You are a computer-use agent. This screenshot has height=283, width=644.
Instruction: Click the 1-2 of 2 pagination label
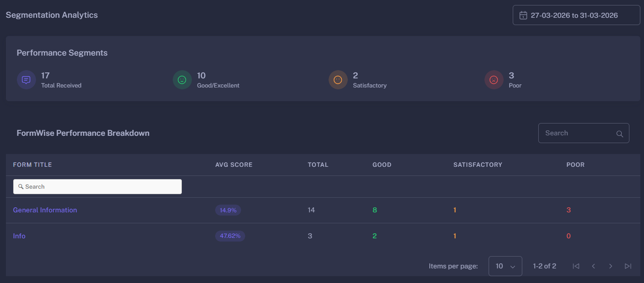click(545, 266)
